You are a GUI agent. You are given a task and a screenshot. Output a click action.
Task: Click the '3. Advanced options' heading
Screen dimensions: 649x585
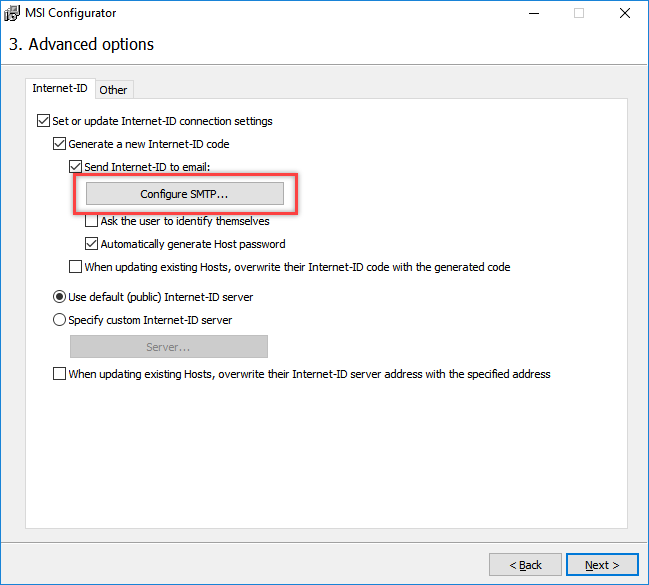82,44
